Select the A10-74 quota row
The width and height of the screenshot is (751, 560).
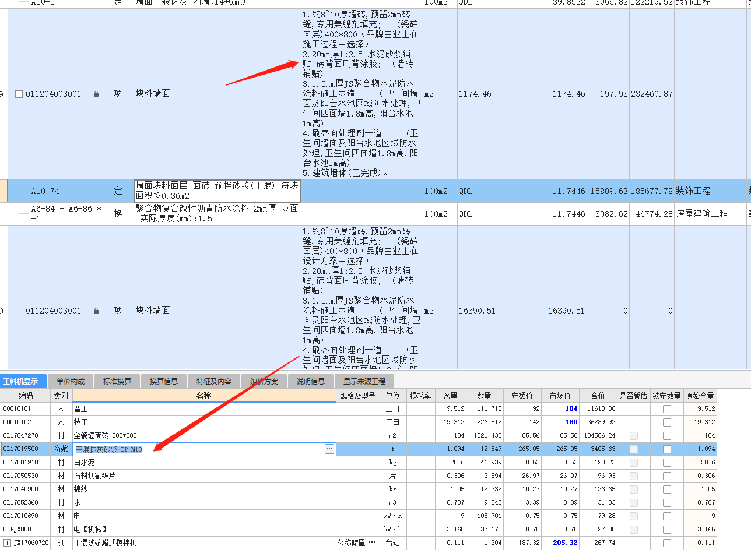coord(375,191)
